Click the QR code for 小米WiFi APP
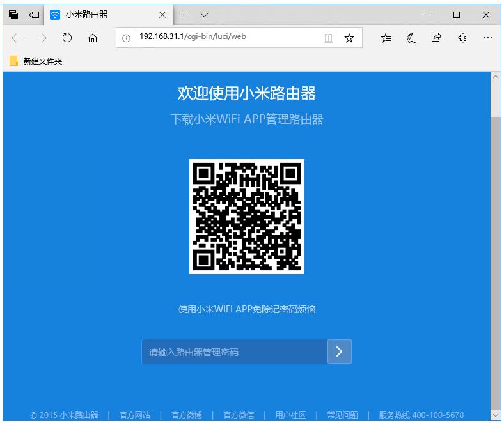The image size is (504, 423). [247, 217]
